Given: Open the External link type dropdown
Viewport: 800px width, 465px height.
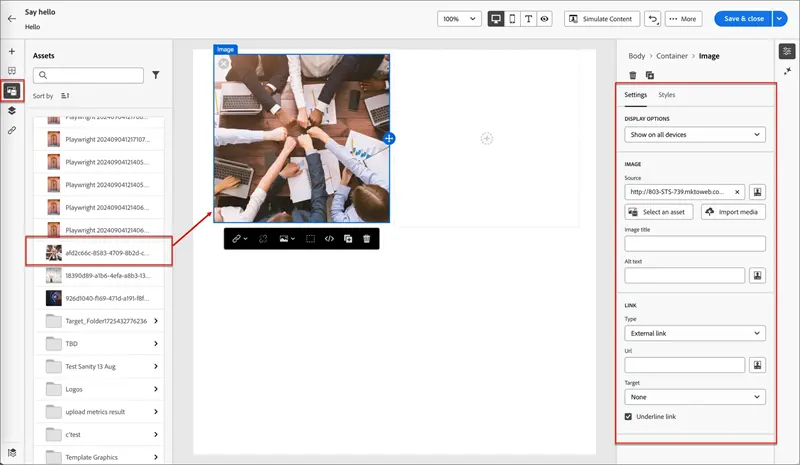Looking at the screenshot, I should tap(695, 333).
